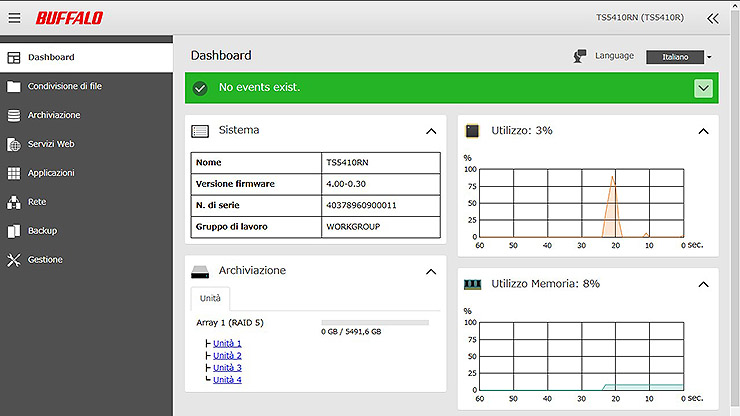Open the Unità 4 link
Screen dimensions: 740x416
click(227, 380)
